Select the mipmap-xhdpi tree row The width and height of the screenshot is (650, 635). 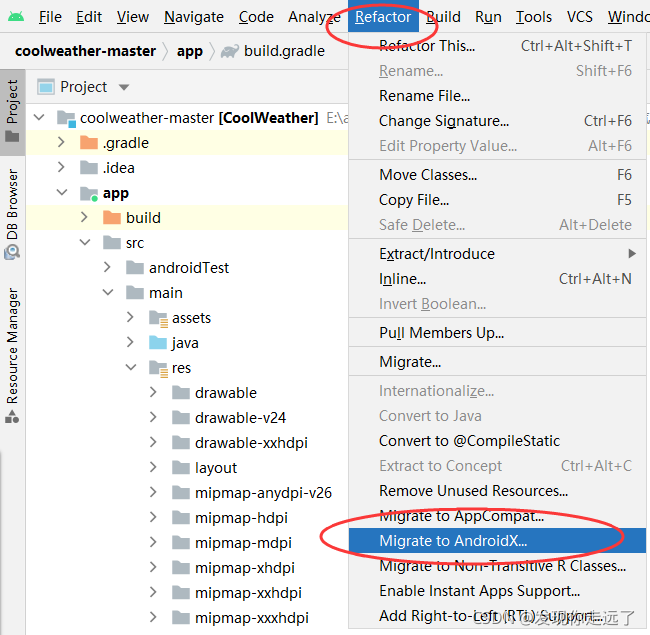[187, 567]
